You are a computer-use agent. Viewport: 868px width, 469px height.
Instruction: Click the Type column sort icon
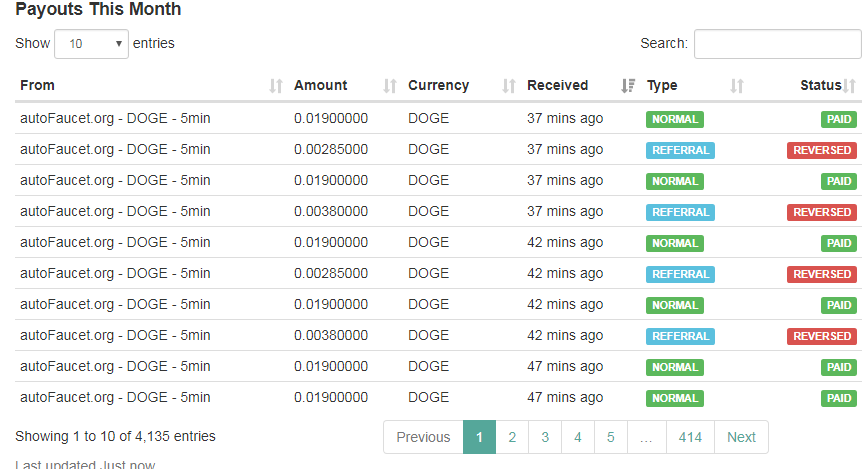click(x=737, y=86)
